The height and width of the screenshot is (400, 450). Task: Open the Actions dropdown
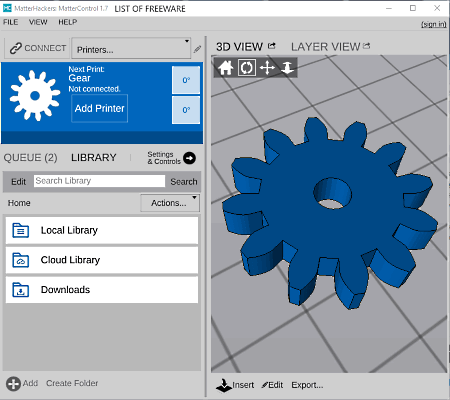170,203
